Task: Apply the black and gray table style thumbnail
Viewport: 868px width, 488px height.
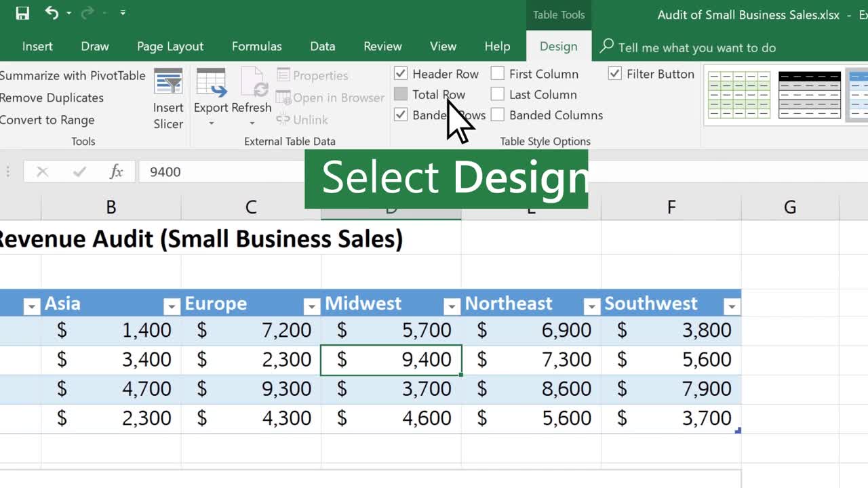Action: point(810,95)
